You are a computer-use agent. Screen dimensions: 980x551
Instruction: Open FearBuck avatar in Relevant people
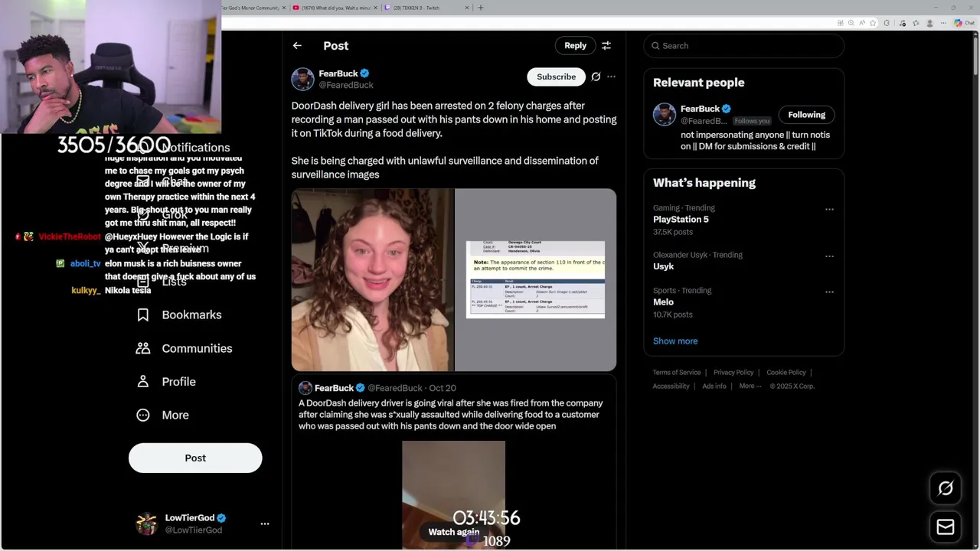pos(664,115)
